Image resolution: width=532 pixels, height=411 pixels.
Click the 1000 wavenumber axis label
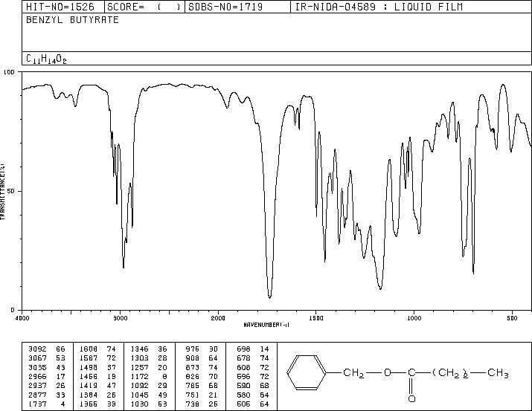(414, 318)
